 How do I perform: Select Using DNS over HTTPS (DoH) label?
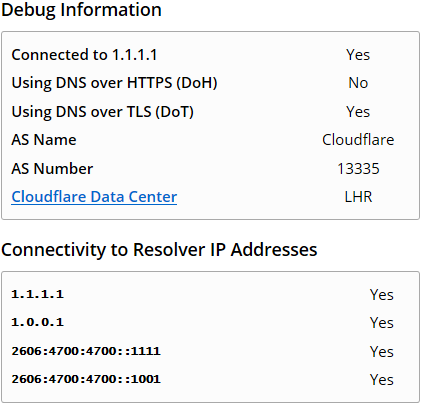(114, 83)
